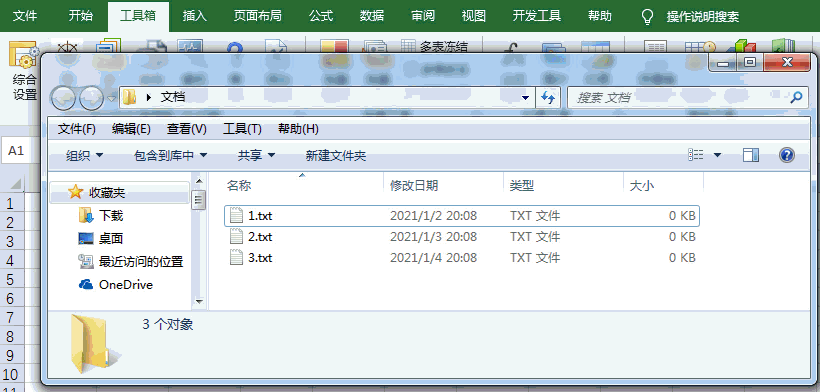Select Excel row 5 header
Screen dimensions: 820x392
(12, 279)
